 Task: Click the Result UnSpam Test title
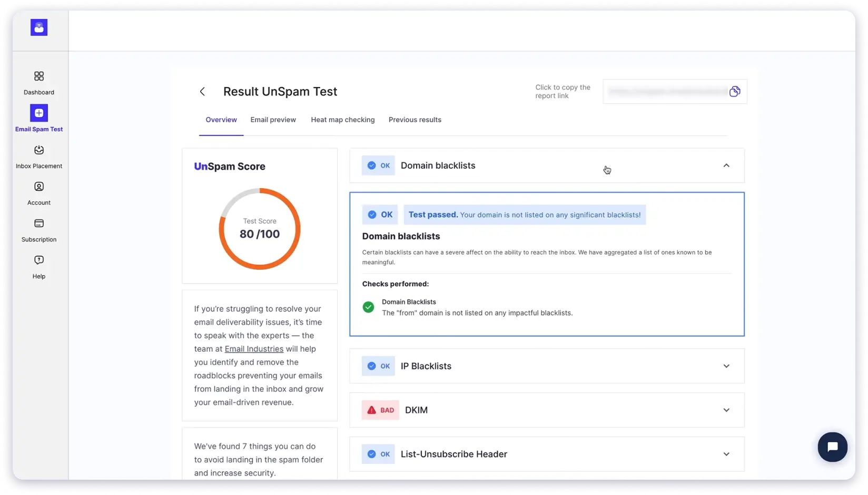pyautogui.click(x=280, y=91)
